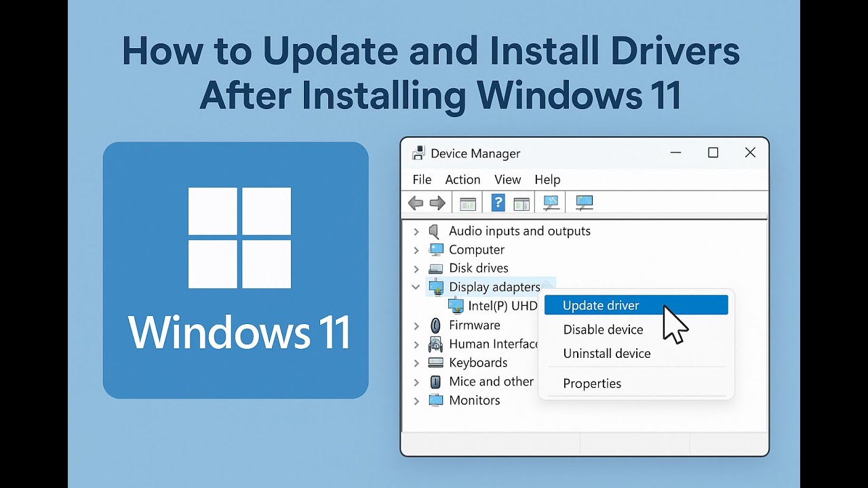
Task: Expand the Human Interface chevron
Action: (x=416, y=344)
